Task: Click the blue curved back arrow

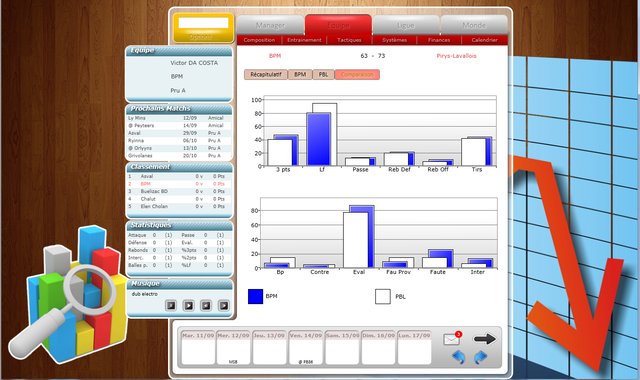Action: pyautogui.click(x=459, y=357)
